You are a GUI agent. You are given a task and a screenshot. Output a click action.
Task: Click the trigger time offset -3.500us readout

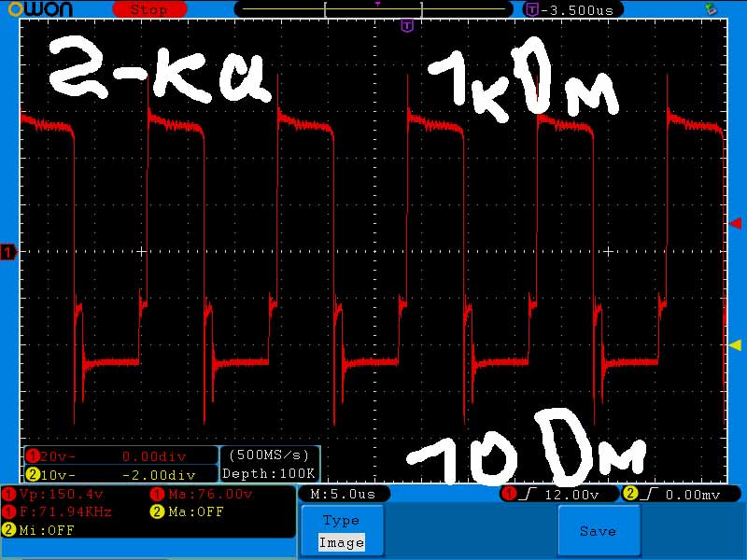tap(575, 10)
